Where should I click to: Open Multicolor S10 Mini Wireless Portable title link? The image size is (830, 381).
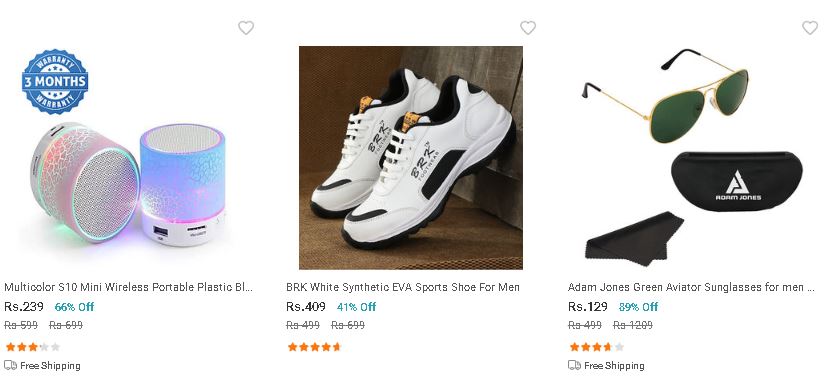click(x=129, y=287)
